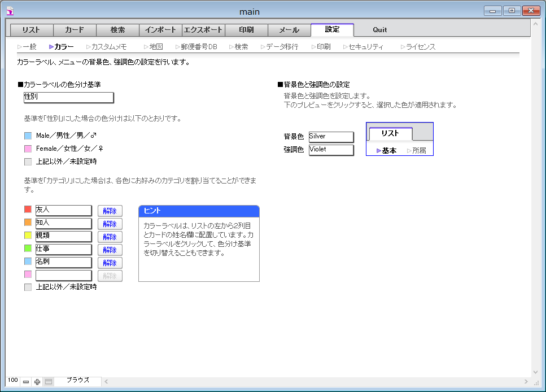
Task: Click 解除 button next to 名刺
Action: (x=110, y=263)
